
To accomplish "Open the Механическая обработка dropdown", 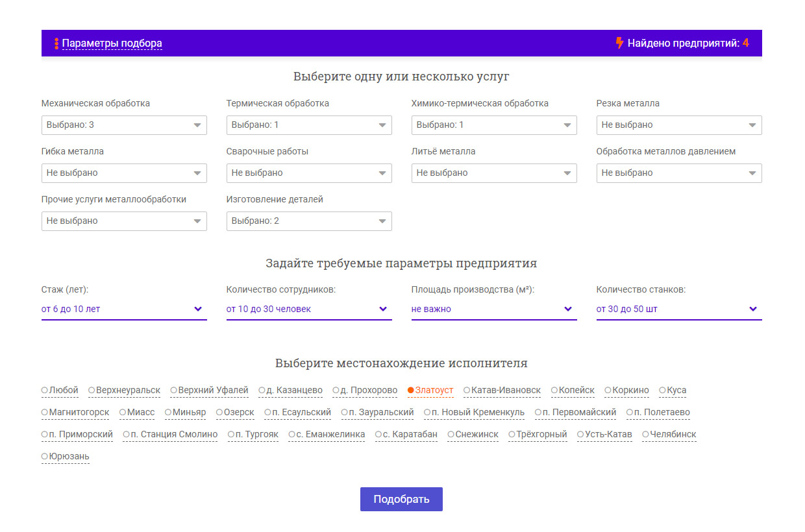I will tap(124, 125).
